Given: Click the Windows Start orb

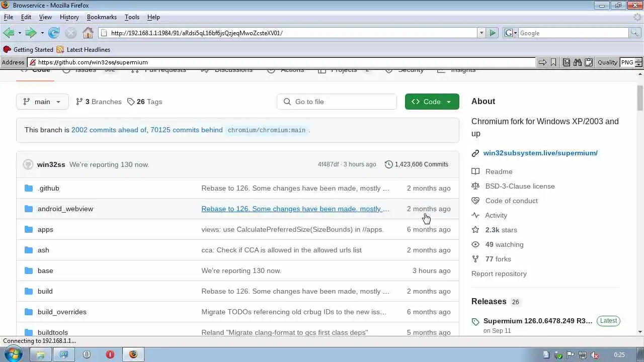Looking at the screenshot, I should (x=12, y=354).
